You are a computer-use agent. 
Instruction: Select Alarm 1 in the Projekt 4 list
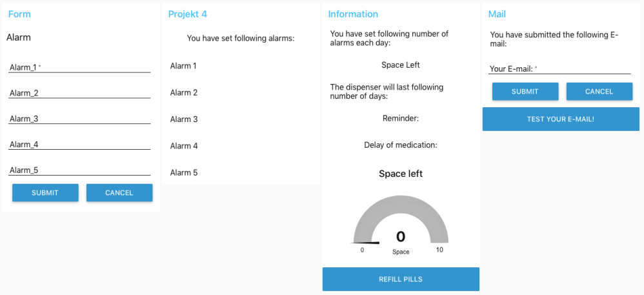point(184,66)
